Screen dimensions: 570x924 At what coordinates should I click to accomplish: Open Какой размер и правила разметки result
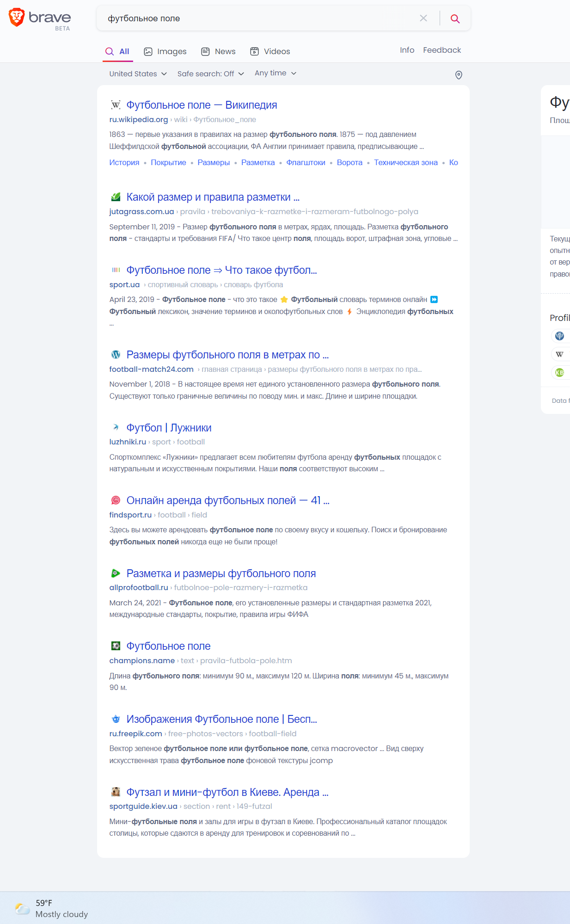[213, 197]
